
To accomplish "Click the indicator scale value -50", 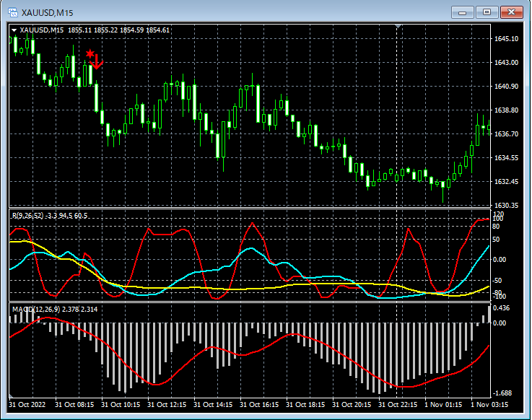I will [497, 281].
